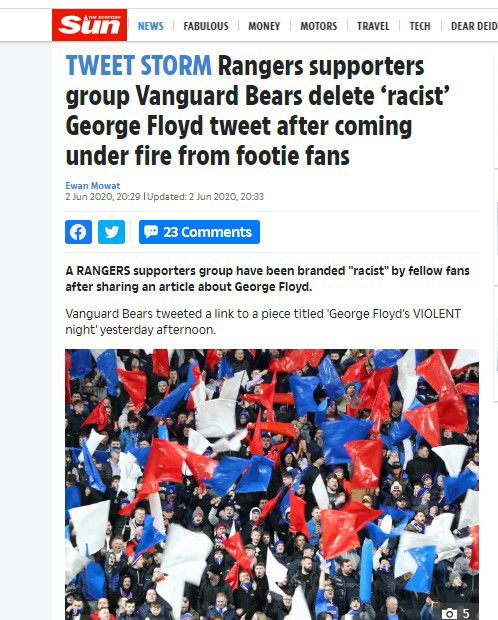498x620 pixels.
Task: Share article via Facebook icon
Action: coord(78,232)
